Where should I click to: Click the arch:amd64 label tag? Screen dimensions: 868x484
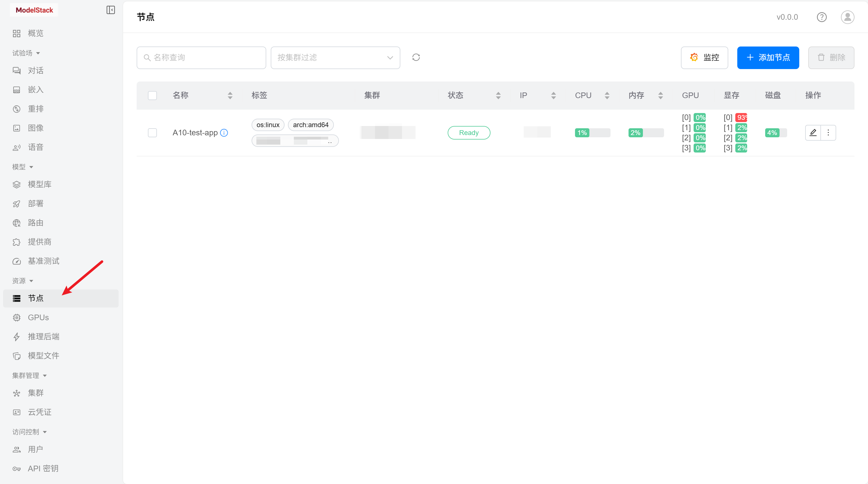311,125
